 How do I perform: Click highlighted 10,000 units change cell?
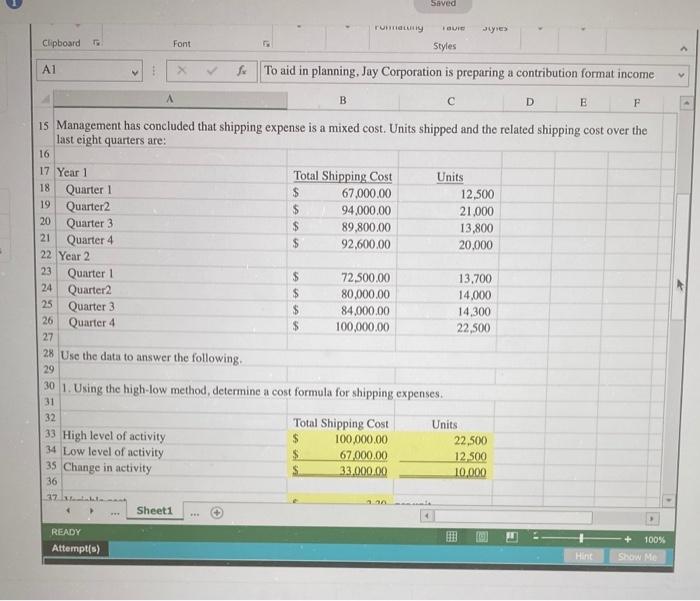pyautogui.click(x=444, y=472)
